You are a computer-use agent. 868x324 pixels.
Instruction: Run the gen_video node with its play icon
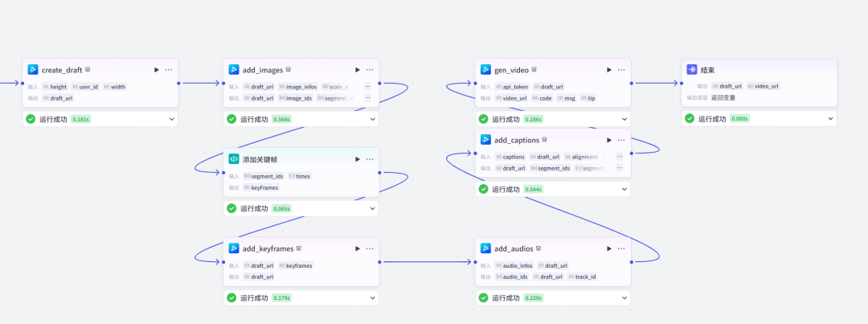609,70
